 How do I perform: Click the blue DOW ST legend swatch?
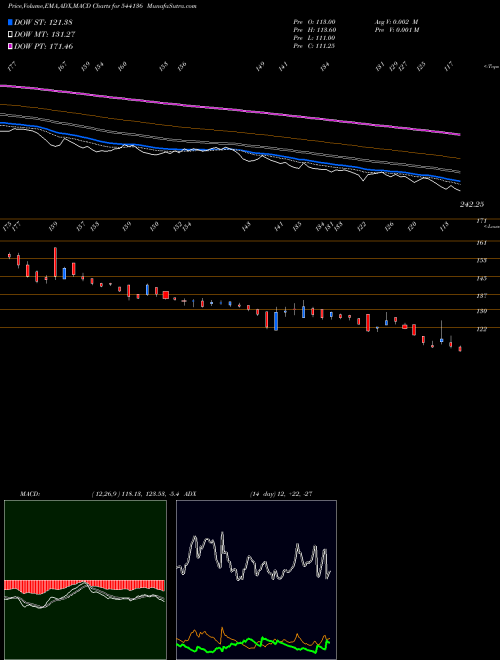10,22
